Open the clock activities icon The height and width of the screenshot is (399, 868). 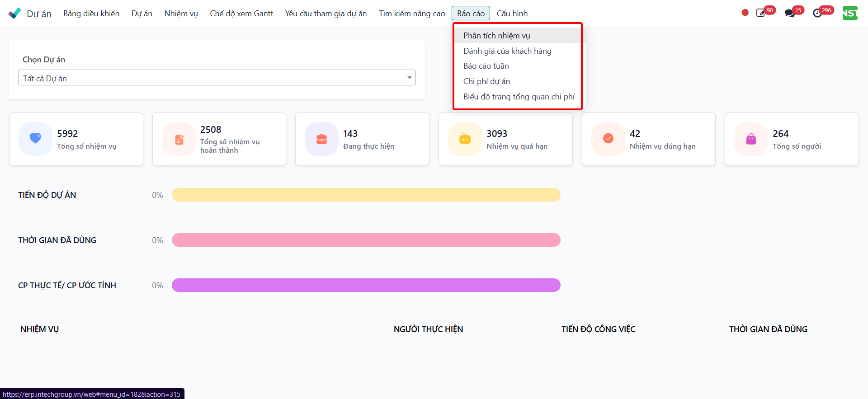click(817, 14)
